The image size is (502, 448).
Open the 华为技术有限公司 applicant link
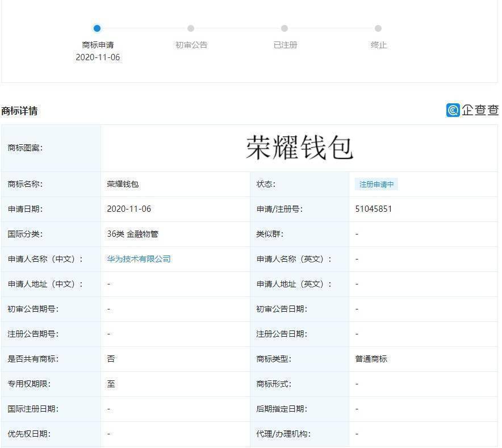coord(139,259)
